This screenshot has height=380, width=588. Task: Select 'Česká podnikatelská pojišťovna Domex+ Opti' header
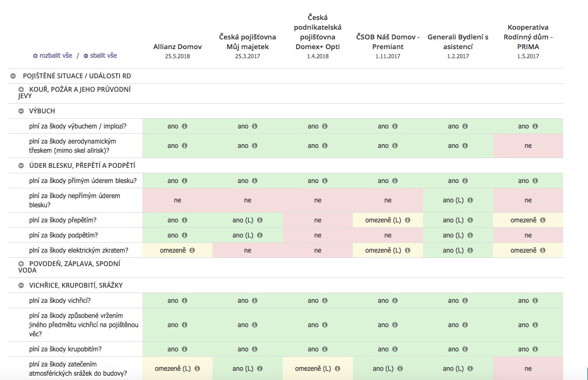[x=318, y=32]
